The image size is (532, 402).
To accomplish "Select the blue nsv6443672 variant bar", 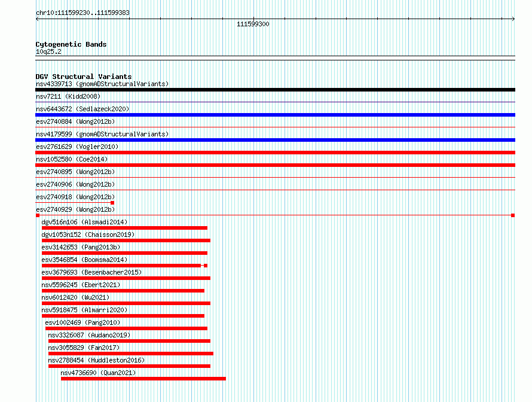I will [275, 115].
